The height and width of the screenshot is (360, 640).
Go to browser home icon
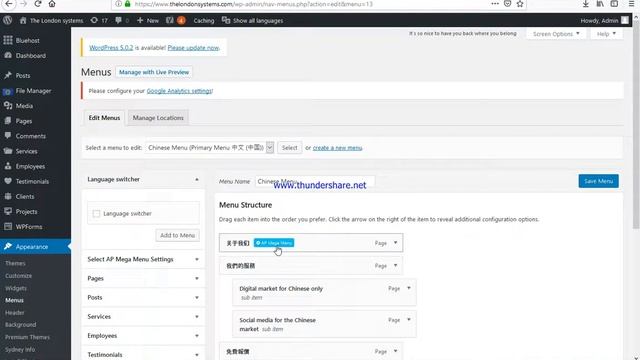52,4
